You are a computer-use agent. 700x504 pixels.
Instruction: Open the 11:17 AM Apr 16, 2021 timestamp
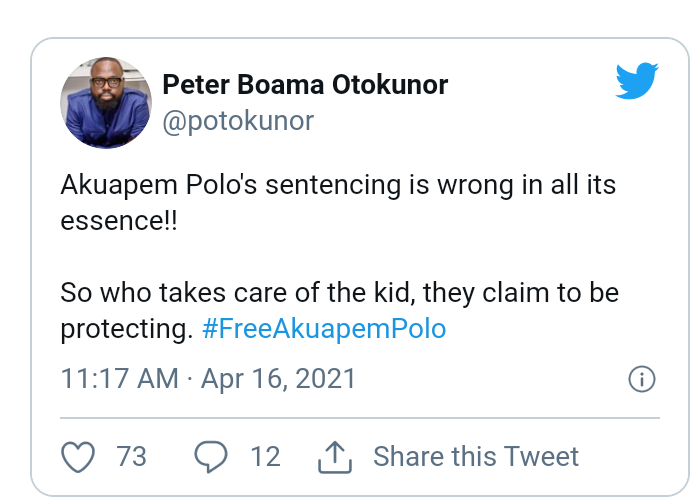tap(208, 379)
